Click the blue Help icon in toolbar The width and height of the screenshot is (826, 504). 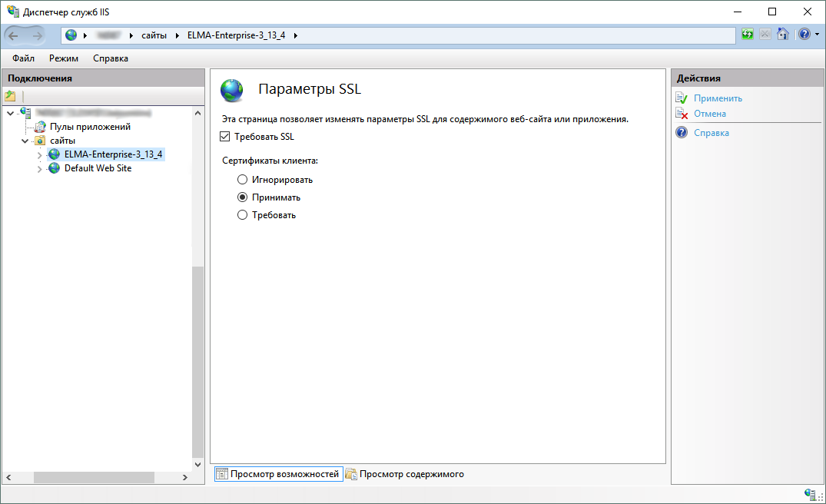point(802,35)
